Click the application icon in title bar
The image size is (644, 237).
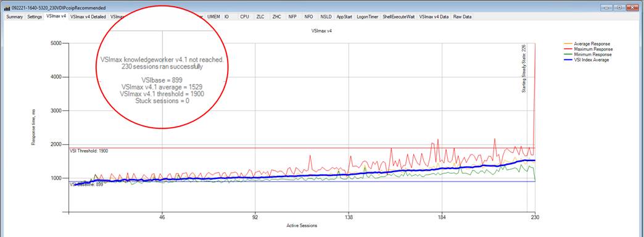pos(7,8)
